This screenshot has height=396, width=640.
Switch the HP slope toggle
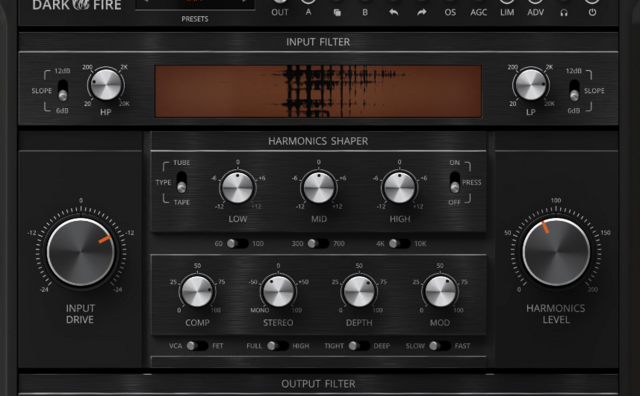[x=62, y=90]
